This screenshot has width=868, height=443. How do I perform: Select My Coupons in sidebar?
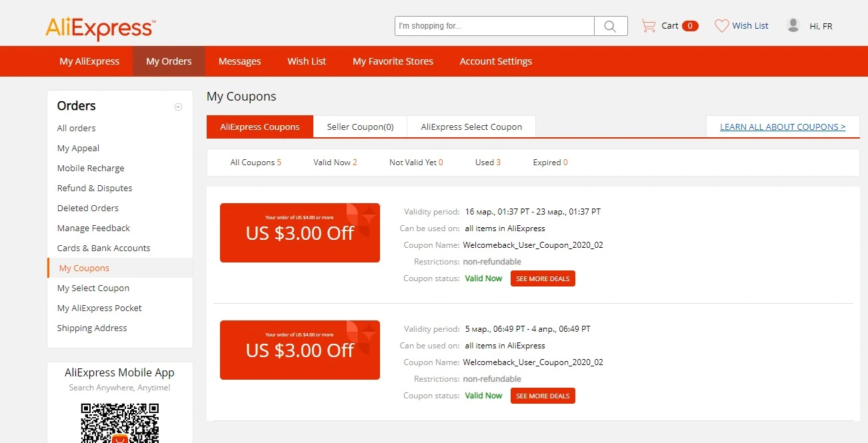point(84,268)
